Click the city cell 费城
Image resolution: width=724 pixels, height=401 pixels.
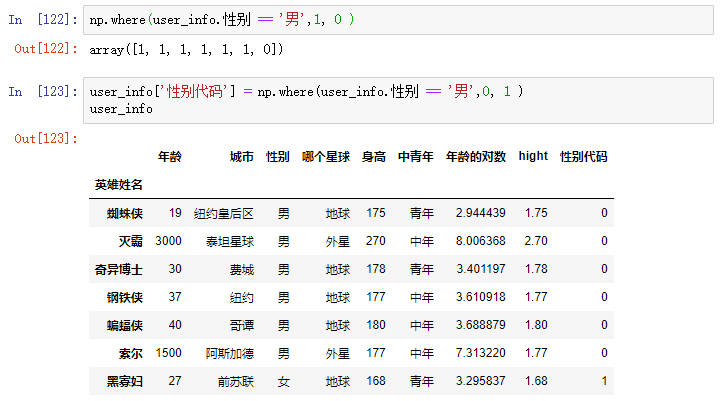coord(241,269)
